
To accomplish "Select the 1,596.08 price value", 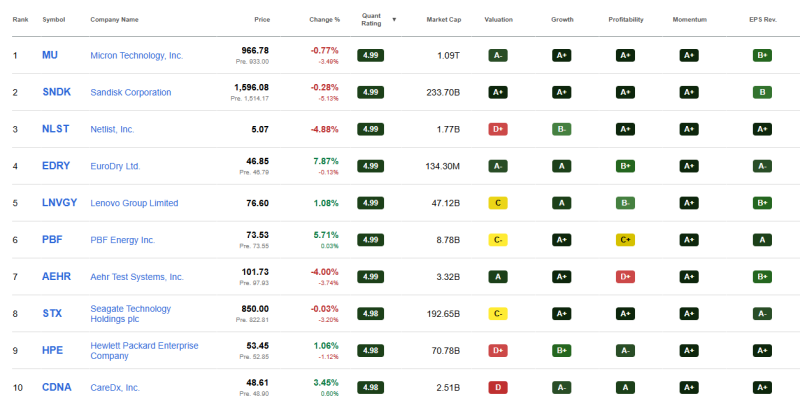I will pyautogui.click(x=252, y=87).
